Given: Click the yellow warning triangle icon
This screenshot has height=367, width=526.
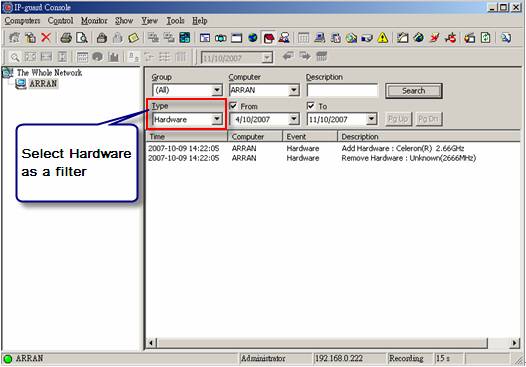Looking at the screenshot, I should 382,38.
